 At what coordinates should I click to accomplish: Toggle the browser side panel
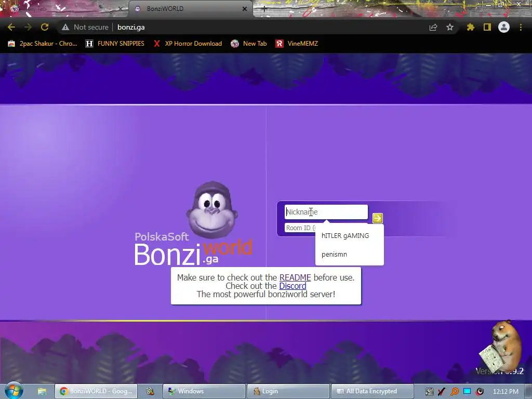tap(487, 27)
